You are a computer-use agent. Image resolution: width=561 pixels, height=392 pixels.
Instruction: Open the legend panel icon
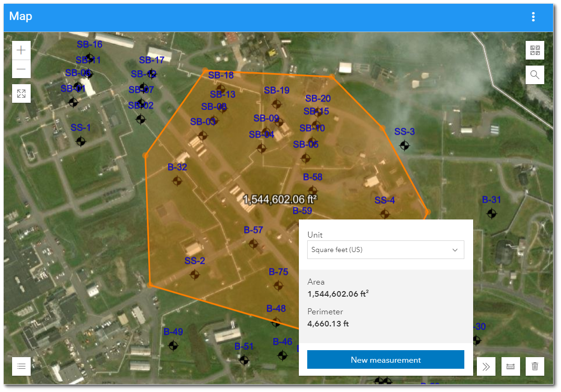pyautogui.click(x=21, y=366)
